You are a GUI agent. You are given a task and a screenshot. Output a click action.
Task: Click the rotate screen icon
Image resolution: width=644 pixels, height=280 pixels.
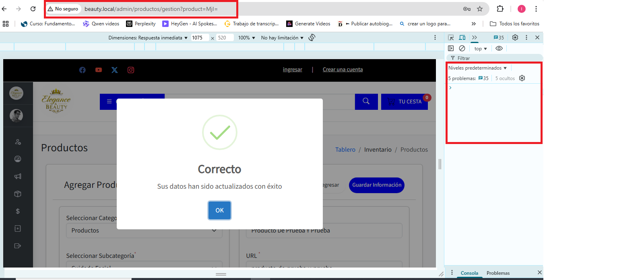coord(312,37)
